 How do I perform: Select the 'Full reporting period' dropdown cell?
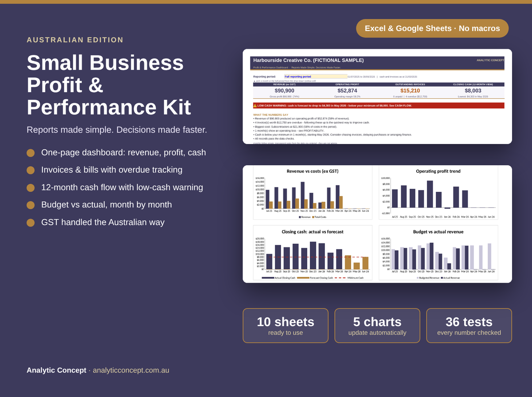coord(315,77)
